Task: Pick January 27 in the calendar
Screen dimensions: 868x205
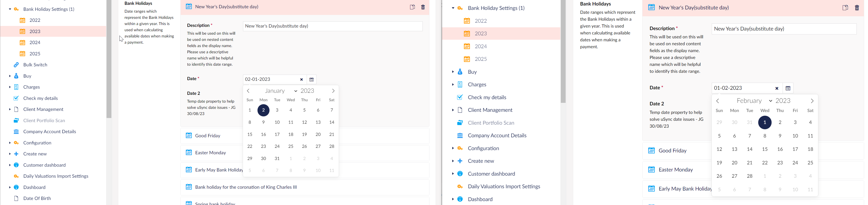Action: 318,146
